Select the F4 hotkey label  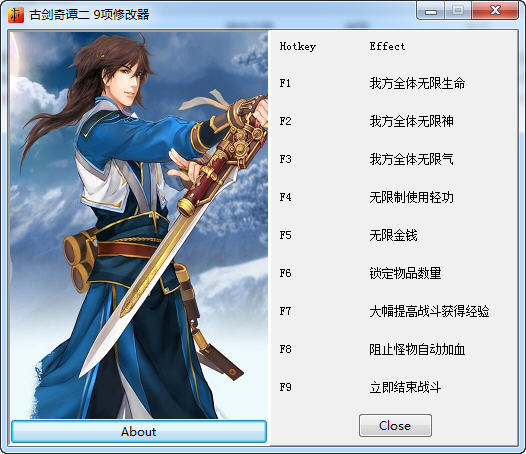click(x=285, y=197)
